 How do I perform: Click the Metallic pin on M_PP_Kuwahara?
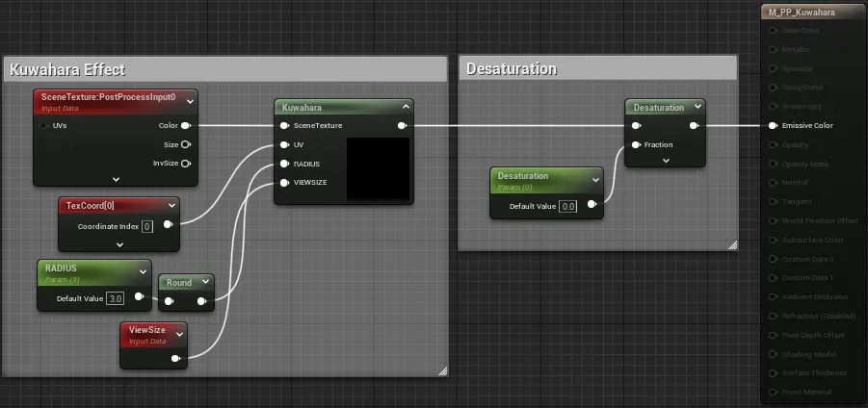[773, 50]
